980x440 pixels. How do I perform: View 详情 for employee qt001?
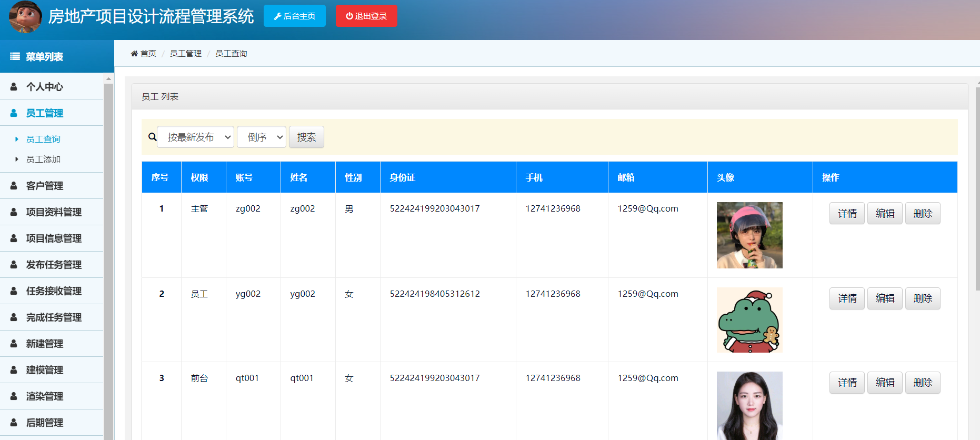click(847, 383)
